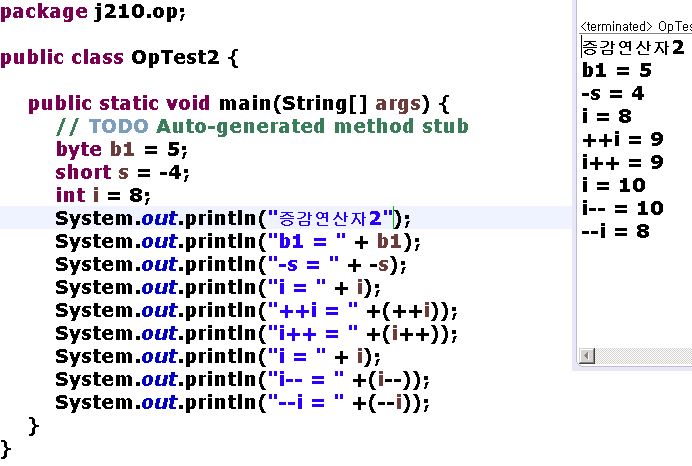Click the console scrollbar left arrow
This screenshot has height=466, width=692.
[587, 356]
